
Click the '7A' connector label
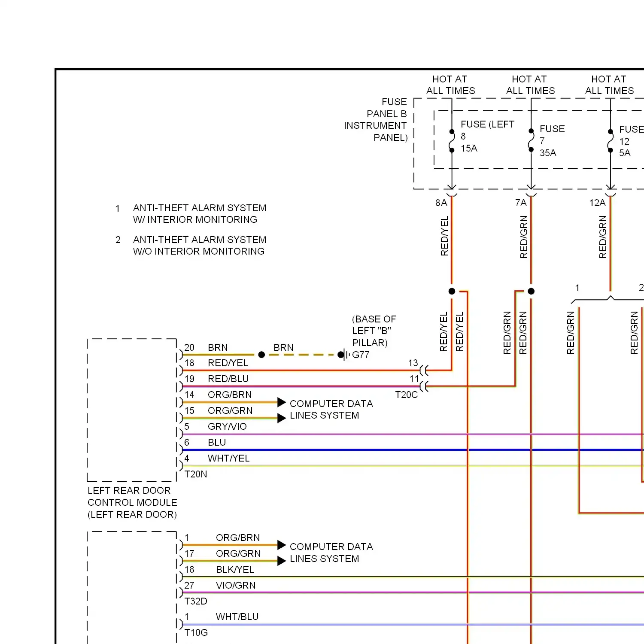(521, 203)
